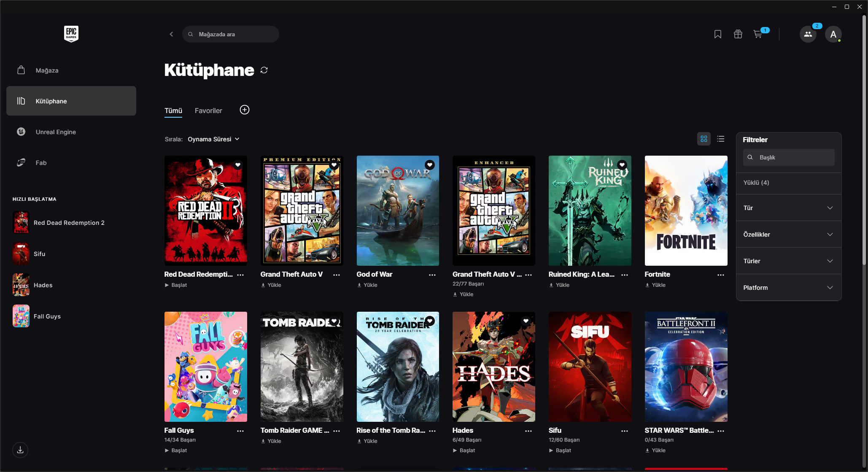The height and width of the screenshot is (472, 868).
Task: Install STAR WARS Battlefront with Yükle
Action: 655,450
